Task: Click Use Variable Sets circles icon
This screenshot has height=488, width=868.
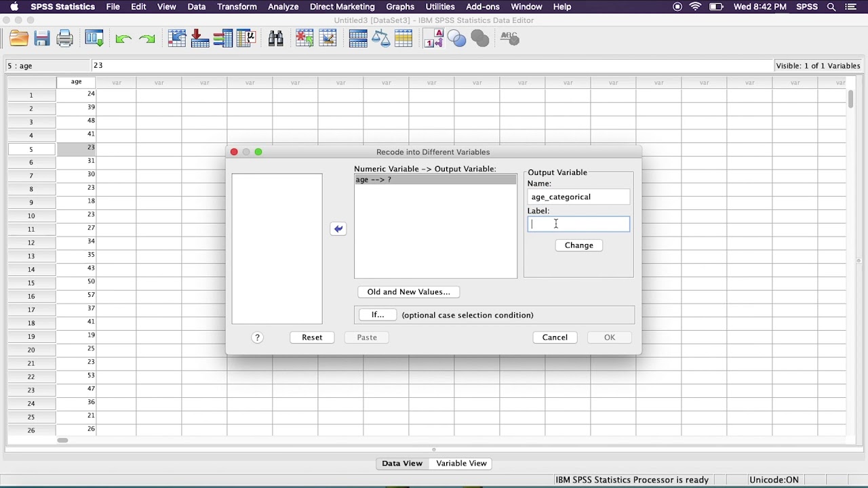Action: click(x=457, y=39)
